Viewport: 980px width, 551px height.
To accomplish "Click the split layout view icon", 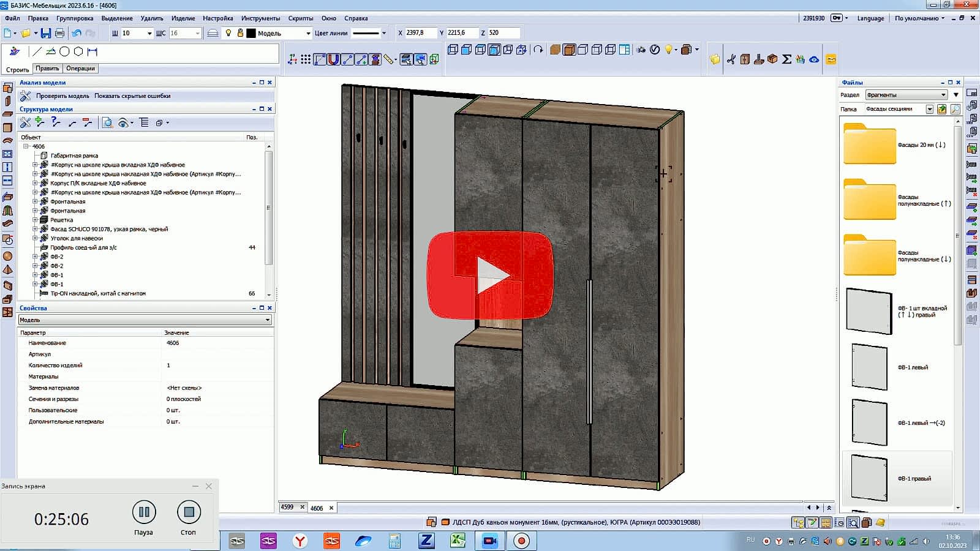I will [624, 50].
